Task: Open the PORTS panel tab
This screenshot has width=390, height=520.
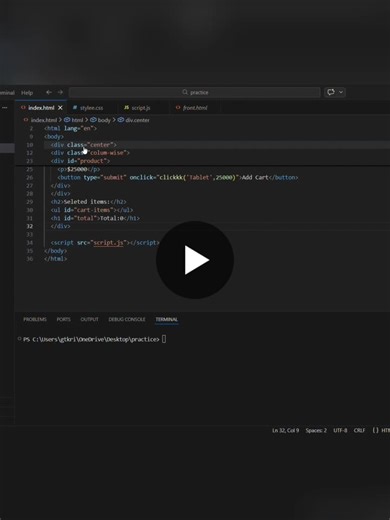Action: click(x=63, y=319)
